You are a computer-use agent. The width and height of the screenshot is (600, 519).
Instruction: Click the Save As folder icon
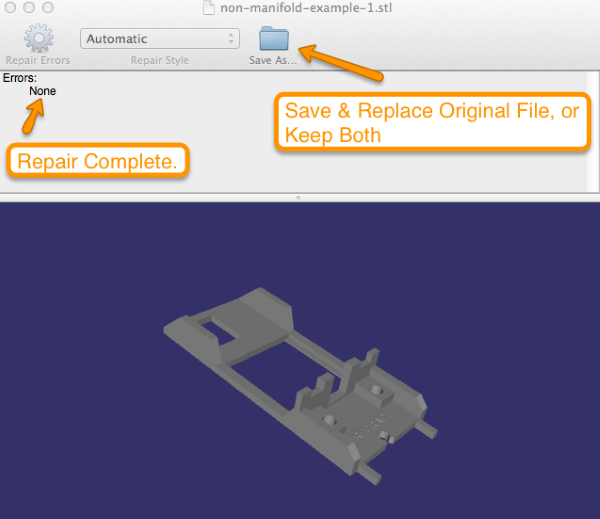273,38
